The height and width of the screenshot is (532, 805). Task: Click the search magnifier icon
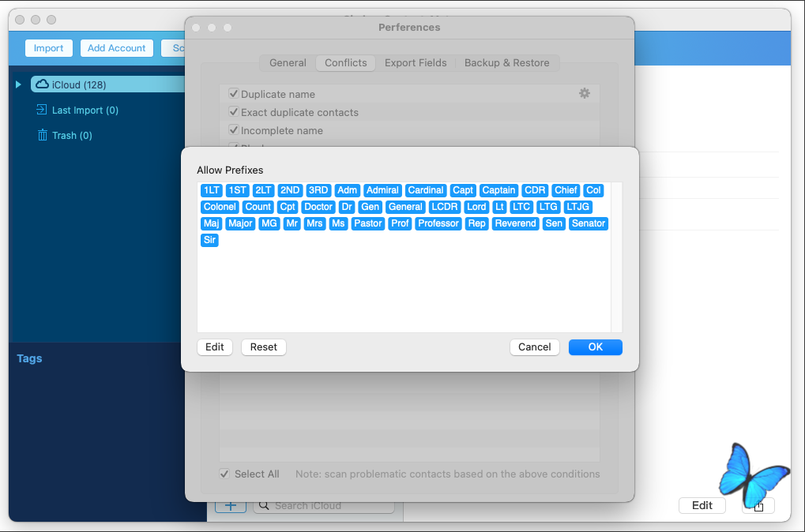[x=264, y=506]
